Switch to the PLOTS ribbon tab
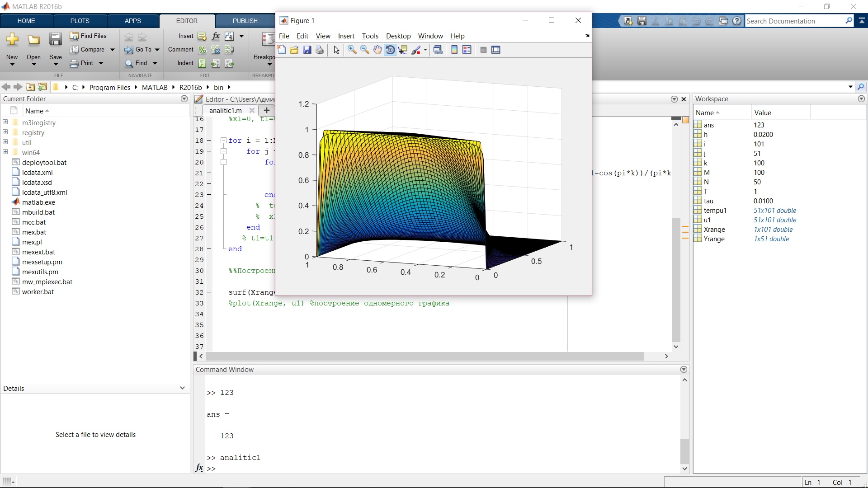 tap(80, 21)
